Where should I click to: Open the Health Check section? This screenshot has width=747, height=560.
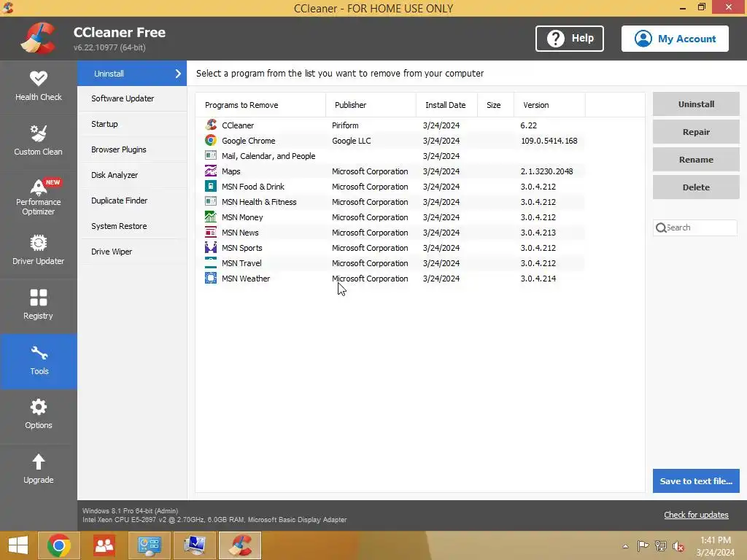[x=39, y=87]
